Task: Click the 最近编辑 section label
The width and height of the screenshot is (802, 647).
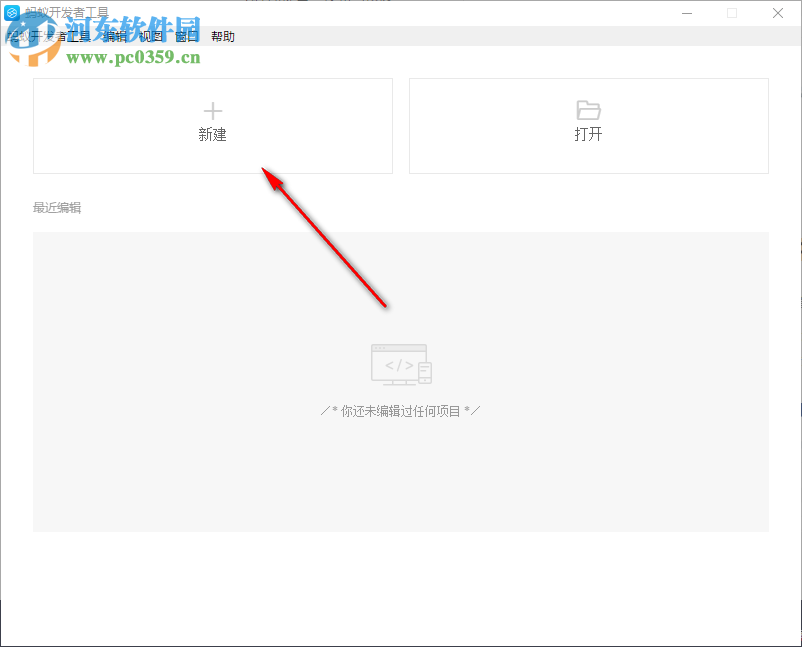Action: click(x=57, y=207)
